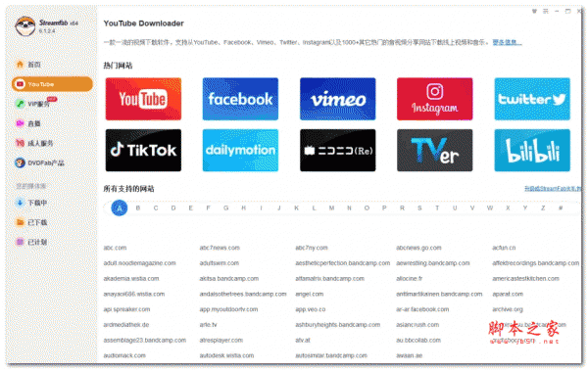Open the Vimeo site tile

pos(337,99)
